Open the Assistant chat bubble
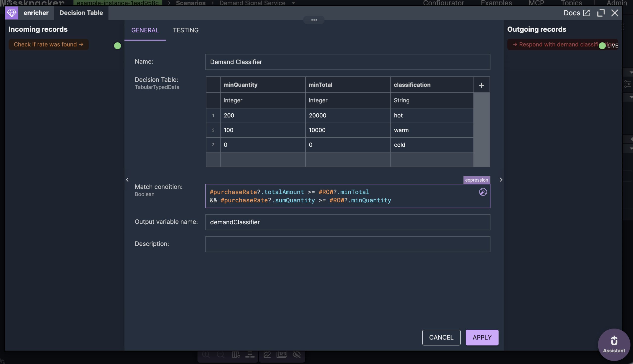 tap(614, 344)
